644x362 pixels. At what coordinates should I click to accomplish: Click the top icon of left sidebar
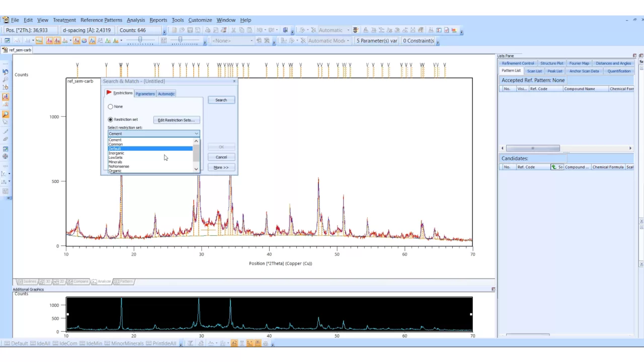pos(6,72)
